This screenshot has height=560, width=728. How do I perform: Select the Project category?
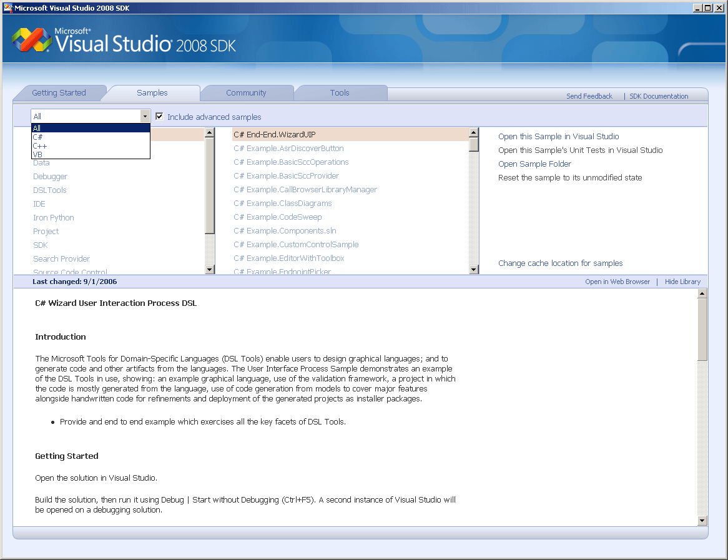point(46,231)
